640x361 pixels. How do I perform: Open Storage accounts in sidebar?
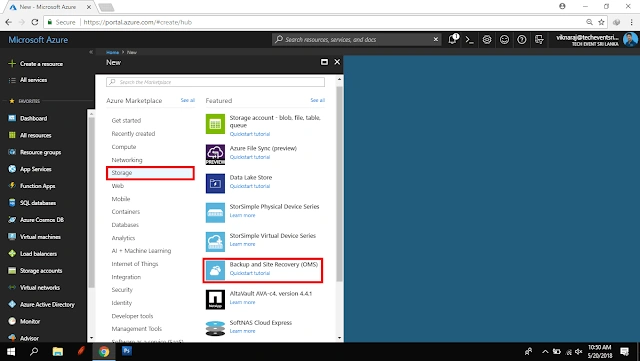41,271
